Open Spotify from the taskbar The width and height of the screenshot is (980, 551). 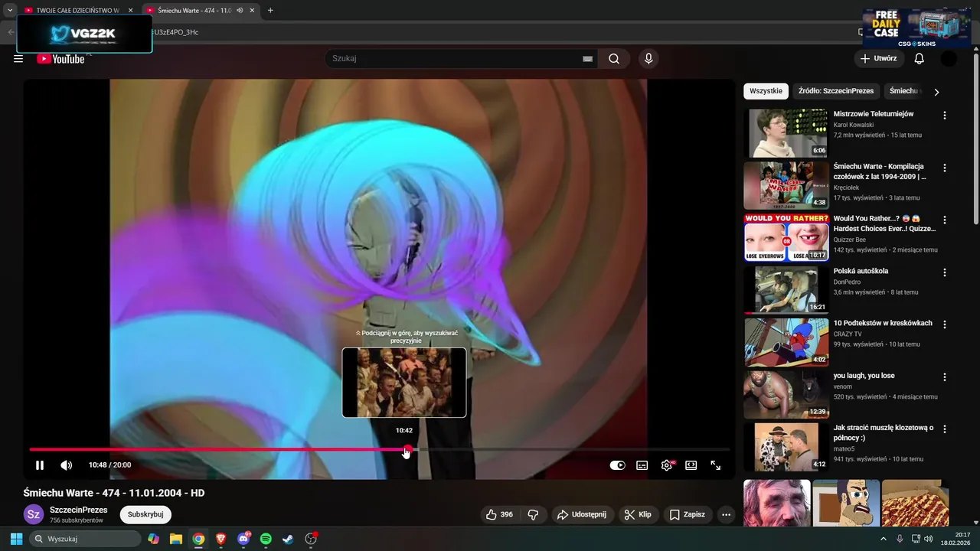[266, 539]
